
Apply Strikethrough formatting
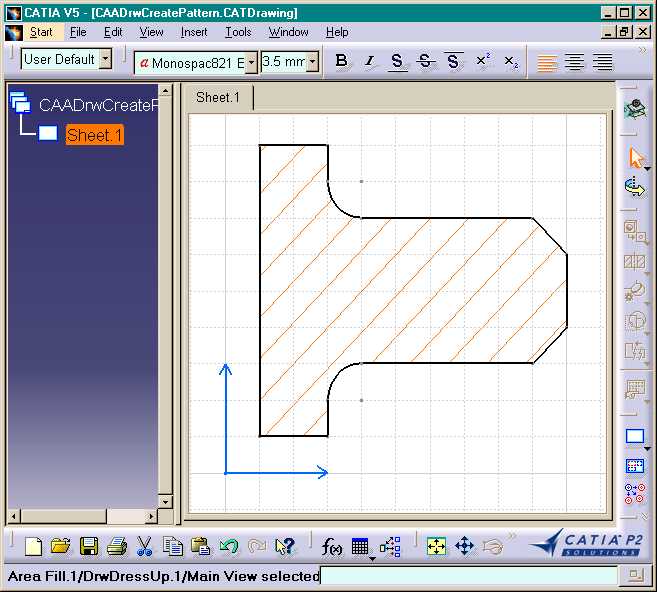[425, 61]
